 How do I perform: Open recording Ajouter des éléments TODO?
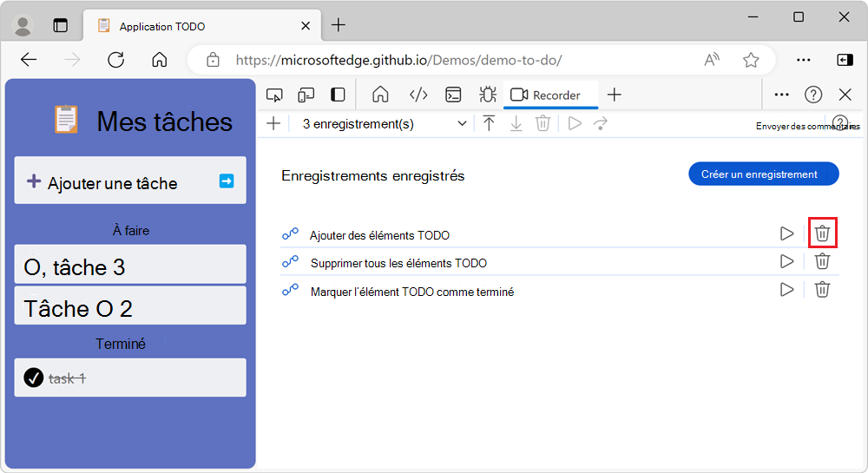379,236
